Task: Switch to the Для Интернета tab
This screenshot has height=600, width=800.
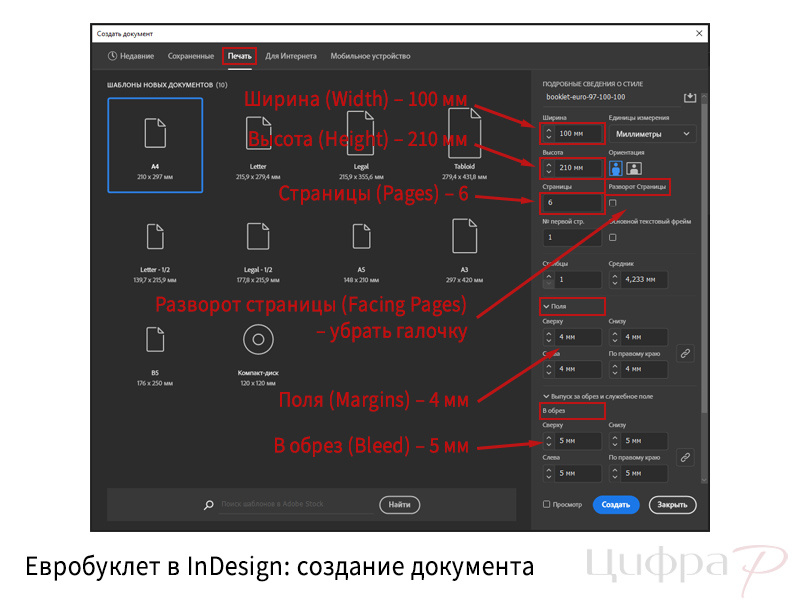Action: pyautogui.click(x=290, y=57)
